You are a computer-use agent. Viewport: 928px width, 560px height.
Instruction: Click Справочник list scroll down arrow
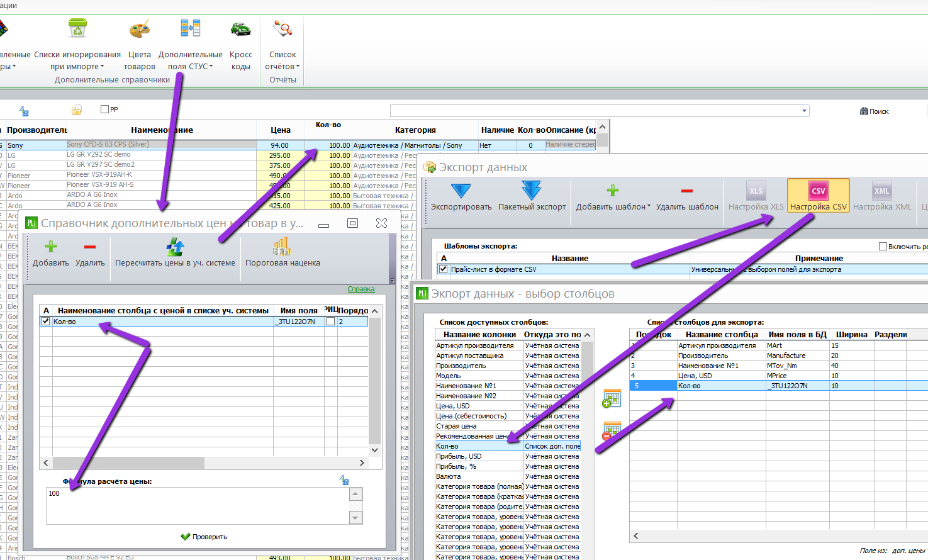(375, 450)
